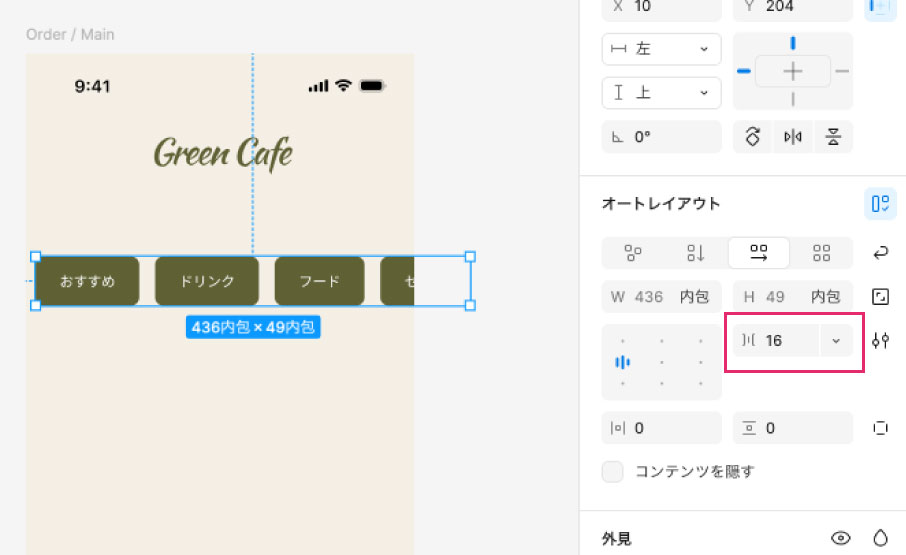Click the flip vertical icon
906x555 pixels.
[x=833, y=137]
